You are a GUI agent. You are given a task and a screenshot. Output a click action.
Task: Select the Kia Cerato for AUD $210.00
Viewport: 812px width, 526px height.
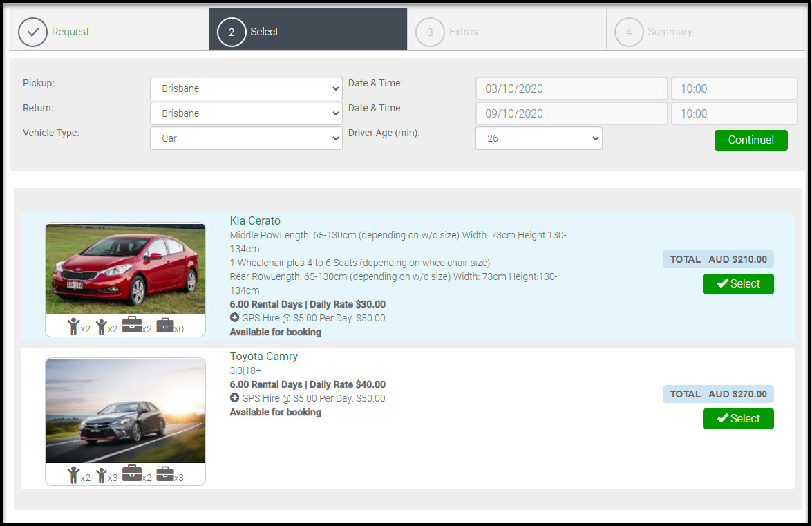[738, 283]
